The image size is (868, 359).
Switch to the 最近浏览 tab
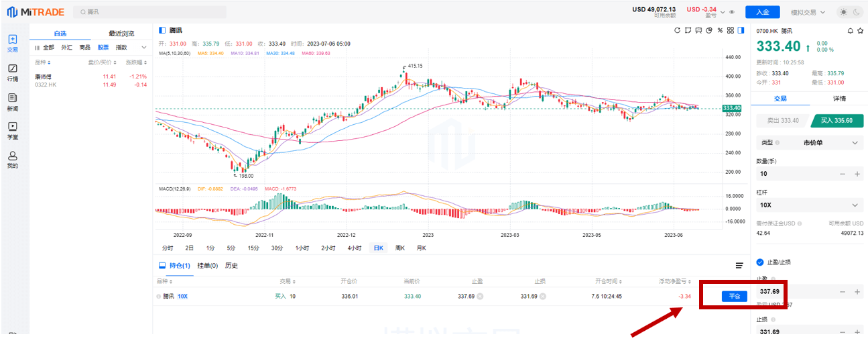tap(122, 34)
